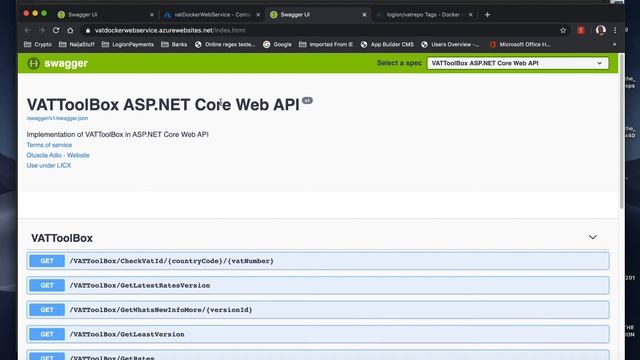The width and height of the screenshot is (640, 360).
Task: Expand GET GetRates endpoint
Action: (x=318, y=355)
